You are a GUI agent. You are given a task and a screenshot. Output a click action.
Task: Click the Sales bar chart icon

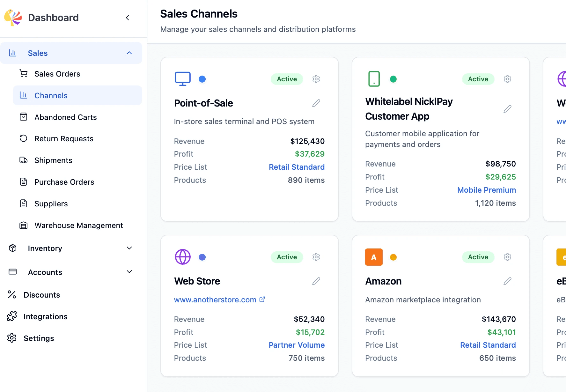[12, 53]
